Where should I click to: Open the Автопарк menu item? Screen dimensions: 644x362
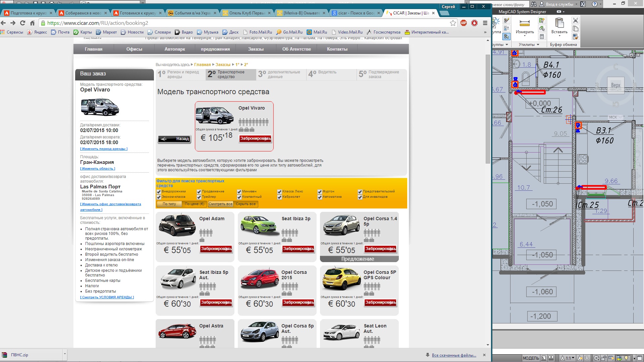pyautogui.click(x=174, y=49)
